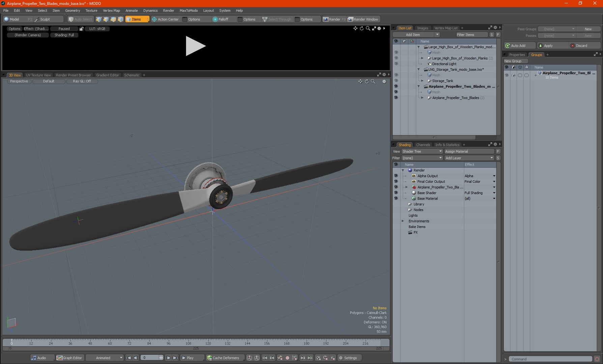Toggle visibility of Alpha Output layer
Viewport: 603px width, 364px height.
click(396, 176)
